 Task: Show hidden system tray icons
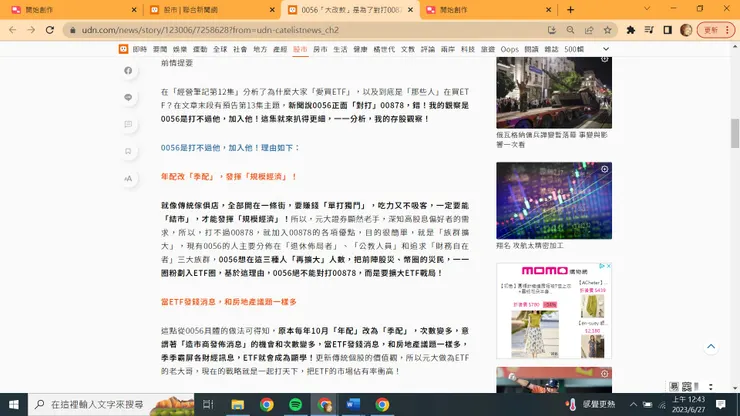[x=633, y=405]
